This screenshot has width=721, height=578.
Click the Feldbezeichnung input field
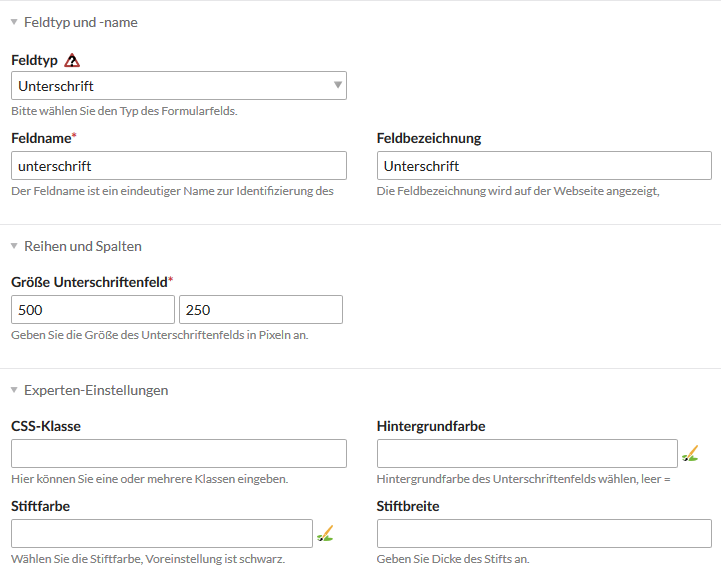coord(544,166)
